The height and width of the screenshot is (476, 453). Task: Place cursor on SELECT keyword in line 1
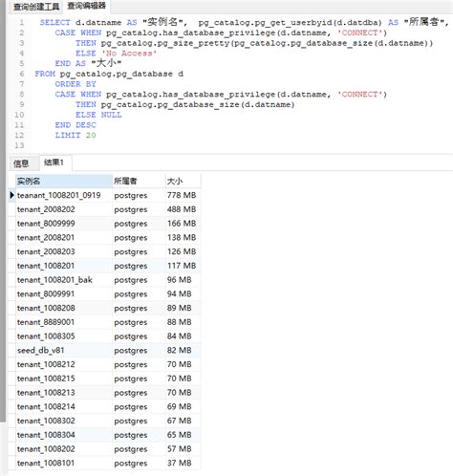click(54, 23)
